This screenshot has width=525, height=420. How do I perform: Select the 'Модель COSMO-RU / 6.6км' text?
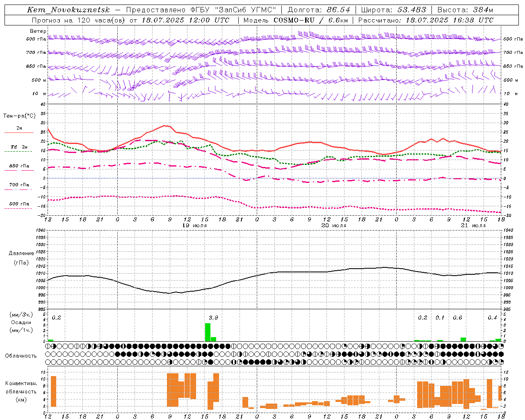(x=296, y=20)
